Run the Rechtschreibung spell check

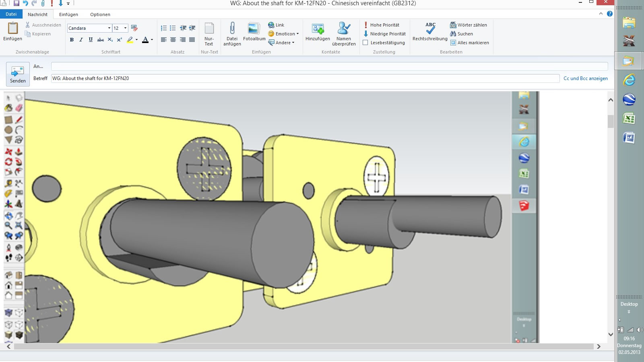point(430,32)
